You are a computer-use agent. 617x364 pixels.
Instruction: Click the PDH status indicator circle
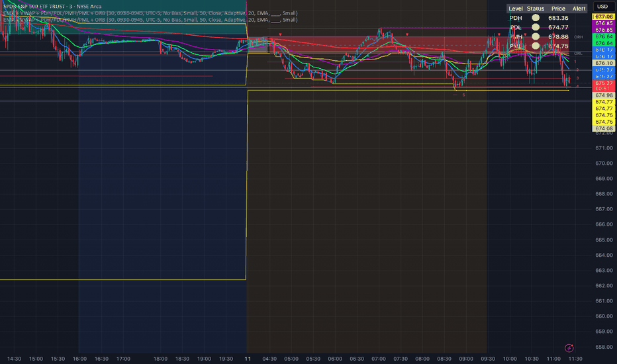click(x=535, y=18)
